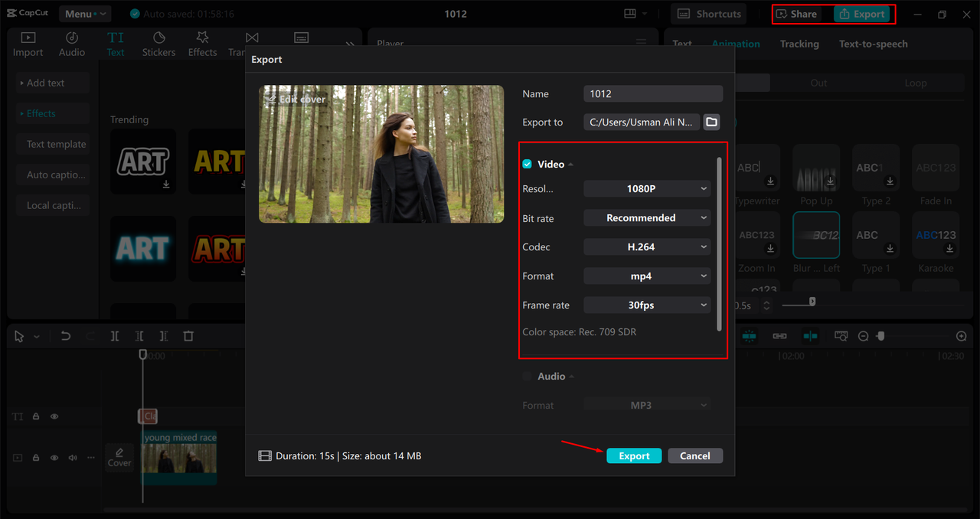
Task: Open the Shortcuts button
Action: pyautogui.click(x=710, y=14)
